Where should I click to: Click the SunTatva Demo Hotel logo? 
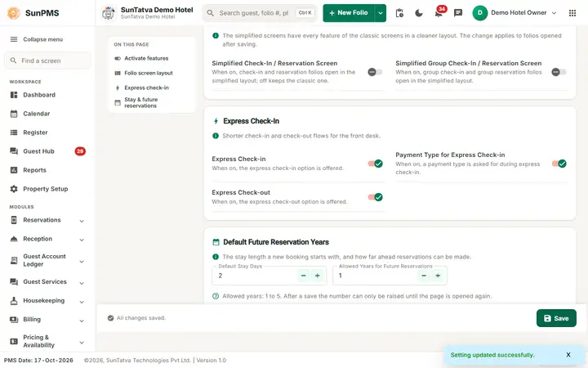(x=109, y=13)
